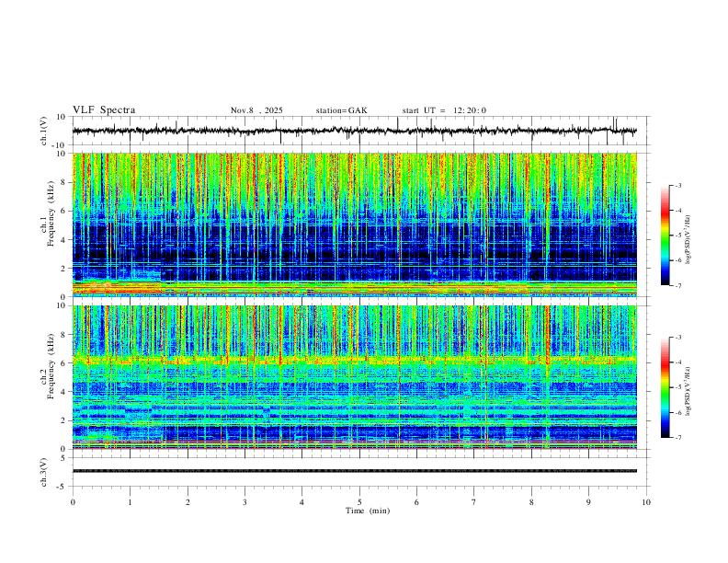Click the "0" tick on the Time axis

[x=73, y=502]
